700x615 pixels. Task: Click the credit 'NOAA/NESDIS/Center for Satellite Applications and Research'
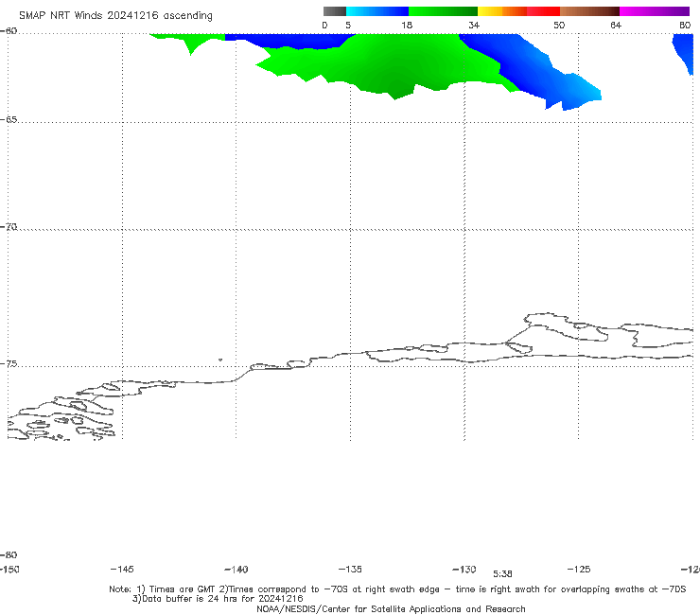(391, 608)
